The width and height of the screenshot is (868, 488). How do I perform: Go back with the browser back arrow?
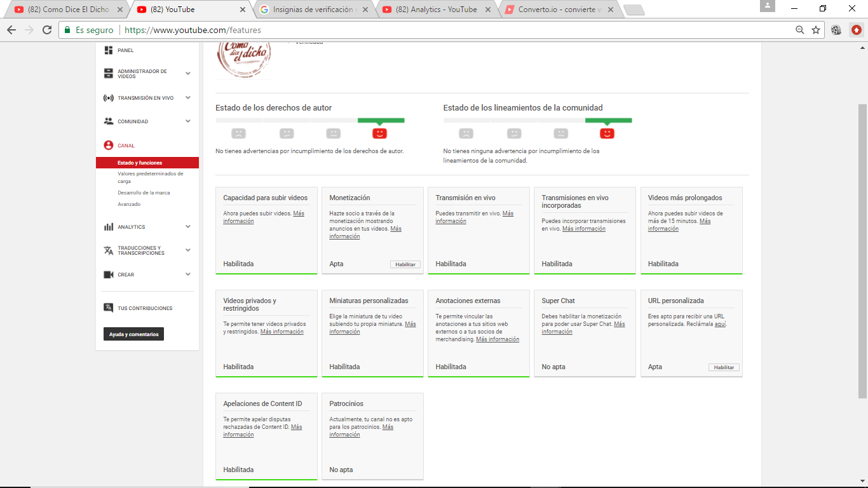click(11, 30)
